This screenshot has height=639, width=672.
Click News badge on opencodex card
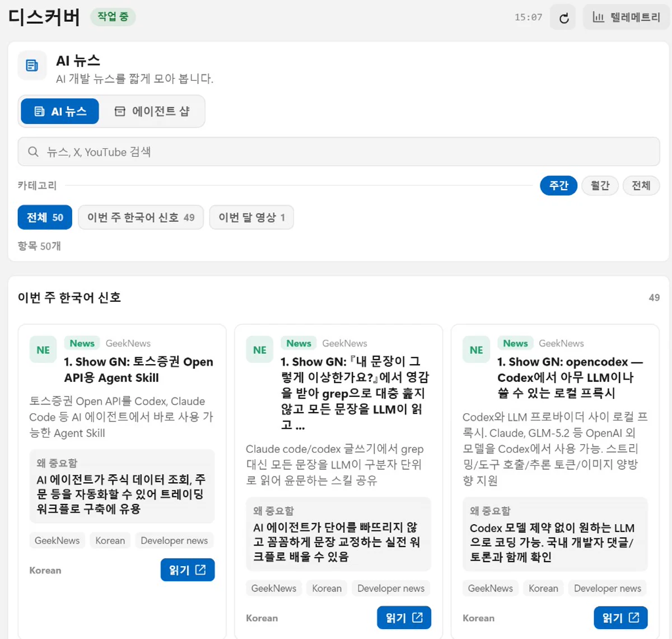(515, 343)
